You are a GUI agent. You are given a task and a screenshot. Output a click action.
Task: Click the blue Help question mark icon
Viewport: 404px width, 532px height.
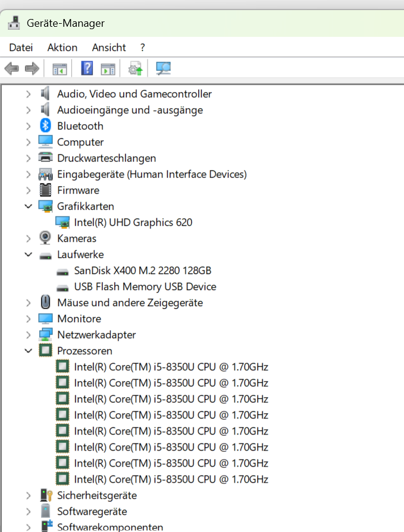[x=87, y=68]
